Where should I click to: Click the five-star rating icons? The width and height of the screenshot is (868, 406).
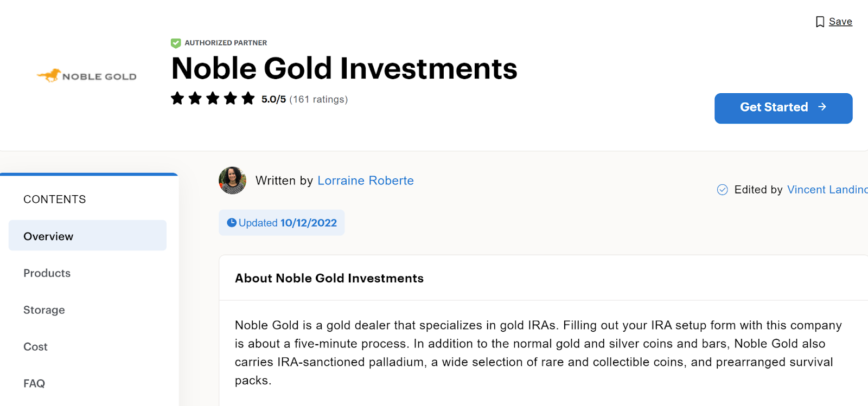pyautogui.click(x=213, y=99)
